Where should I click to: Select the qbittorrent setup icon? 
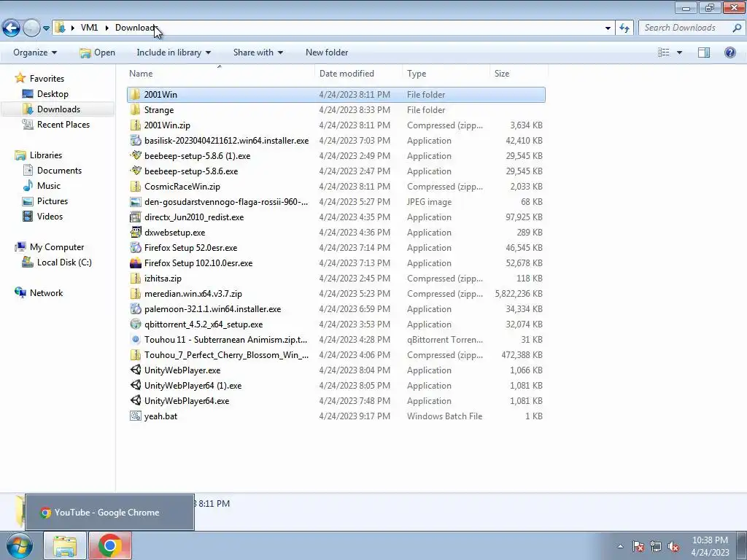point(135,324)
